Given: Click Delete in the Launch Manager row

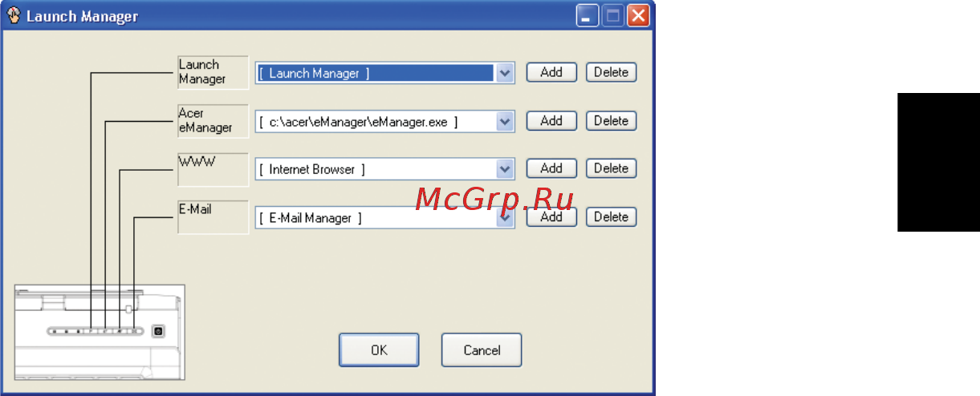Looking at the screenshot, I should [611, 72].
